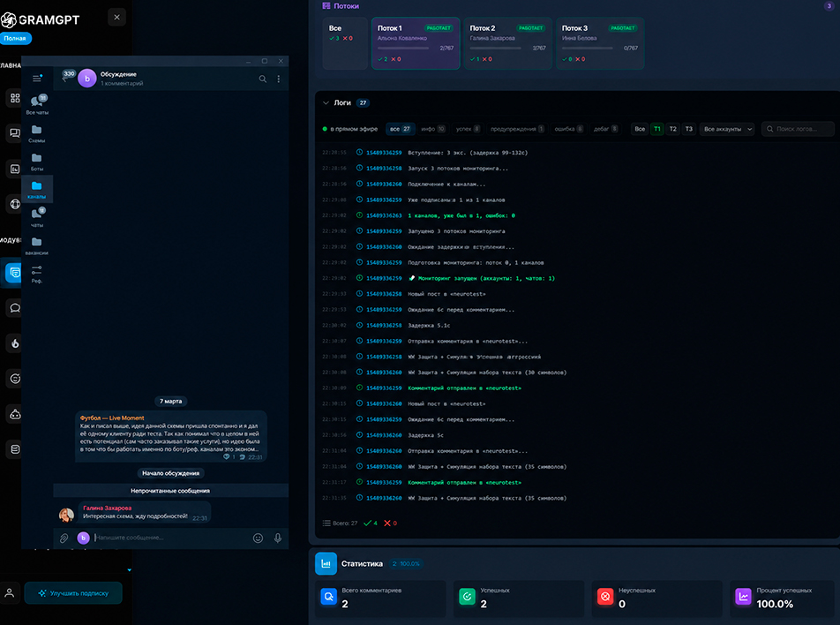Screen dimensions: 840x625
Task: Open the 'вакансии' folder in Telegram
Action: click(37, 245)
